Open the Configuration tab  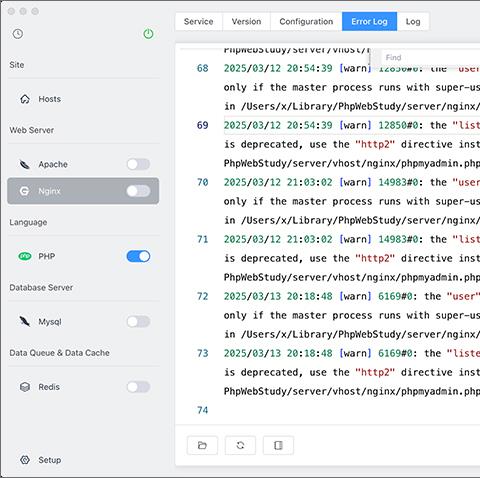pos(306,22)
